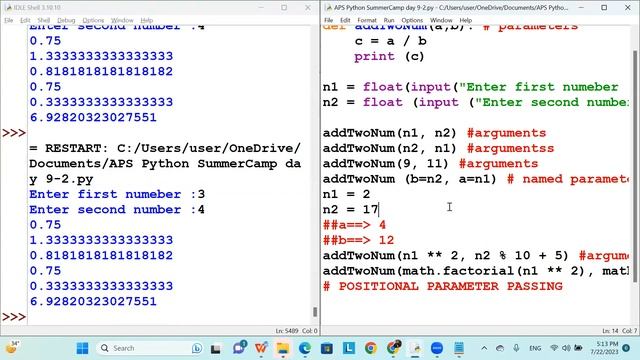Viewport: 640px width, 360px height.
Task: Open Window menu in the editor window
Action: pos(441,20)
